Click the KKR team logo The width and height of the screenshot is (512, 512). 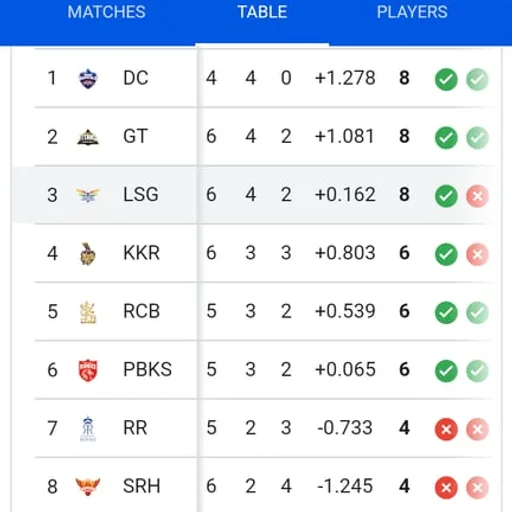pos(88,254)
